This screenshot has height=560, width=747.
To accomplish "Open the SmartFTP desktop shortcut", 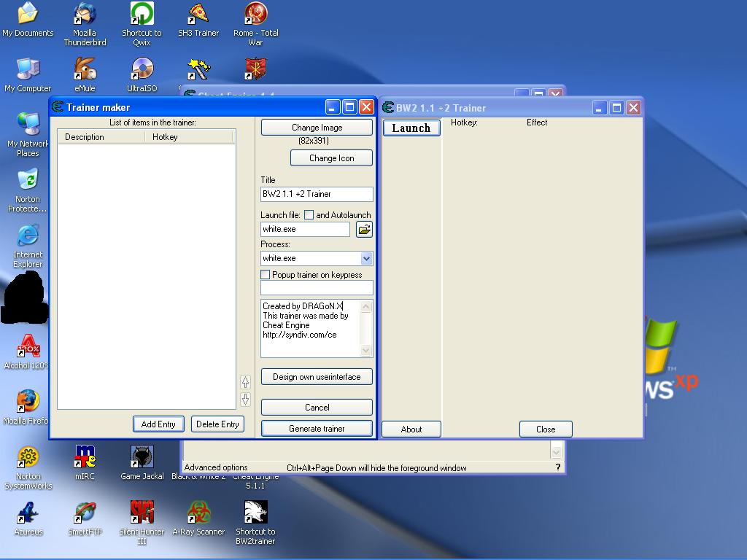I will 85,513.
